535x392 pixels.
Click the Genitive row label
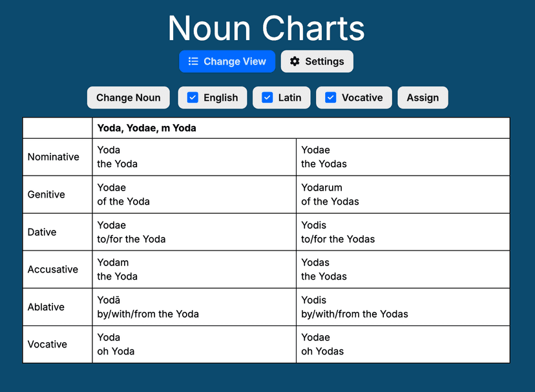pyautogui.click(x=47, y=194)
